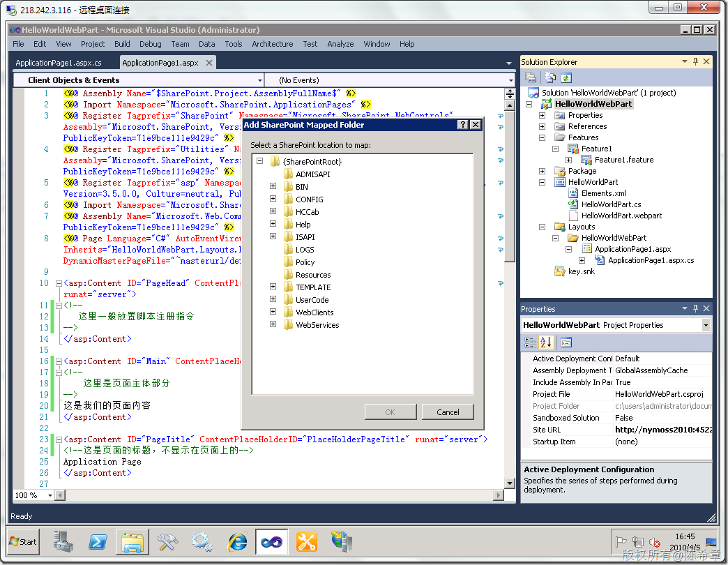Click the editor vertical scrollbar down arrow

pyautogui.click(x=510, y=483)
